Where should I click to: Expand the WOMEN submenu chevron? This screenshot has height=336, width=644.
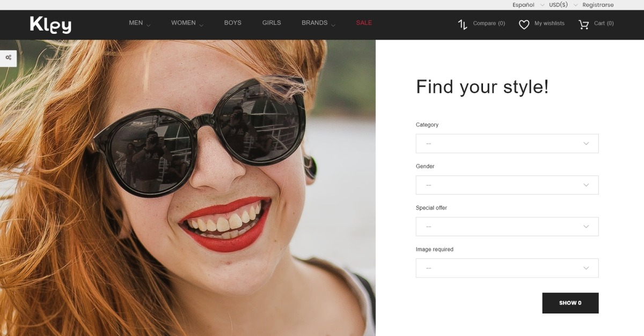pyautogui.click(x=201, y=25)
